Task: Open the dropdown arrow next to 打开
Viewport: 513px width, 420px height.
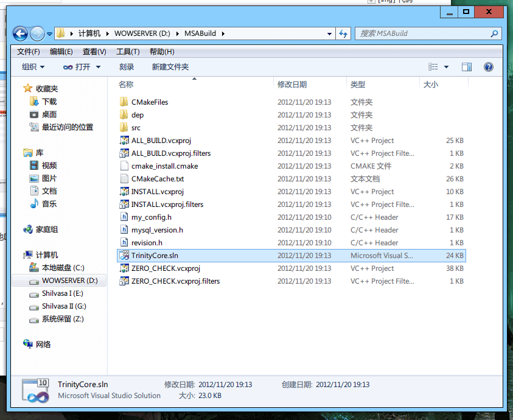Action: (x=98, y=67)
